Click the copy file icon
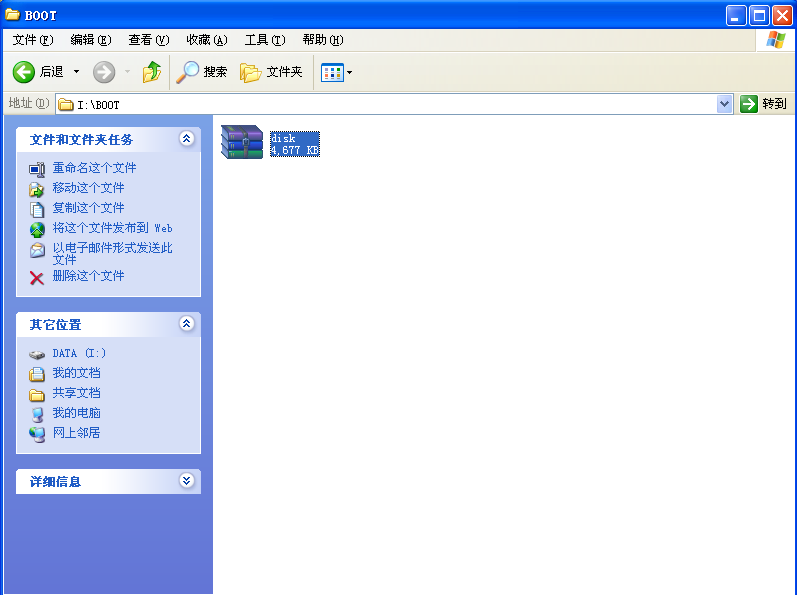The width and height of the screenshot is (797, 595). pos(37,209)
